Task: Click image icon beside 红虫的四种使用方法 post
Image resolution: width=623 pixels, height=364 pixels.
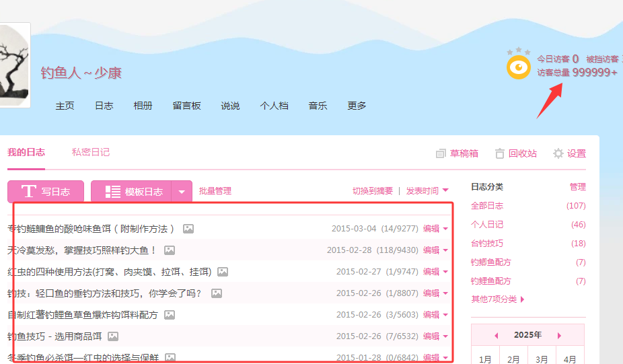Action: click(223, 272)
